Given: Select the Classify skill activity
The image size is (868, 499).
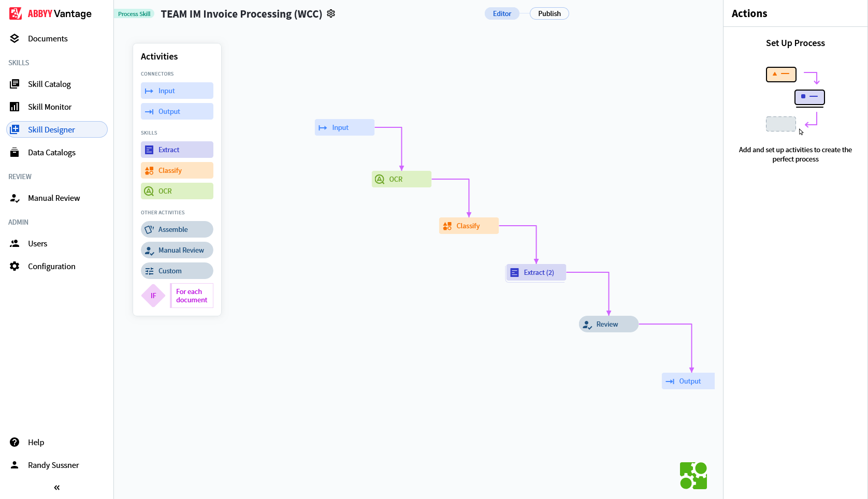Looking at the screenshot, I should (177, 170).
